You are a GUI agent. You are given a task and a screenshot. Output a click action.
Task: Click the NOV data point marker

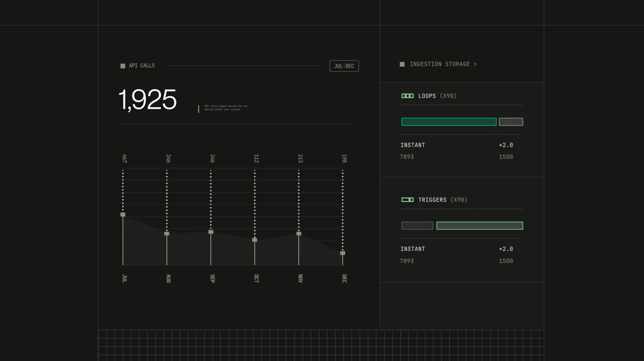click(x=299, y=233)
